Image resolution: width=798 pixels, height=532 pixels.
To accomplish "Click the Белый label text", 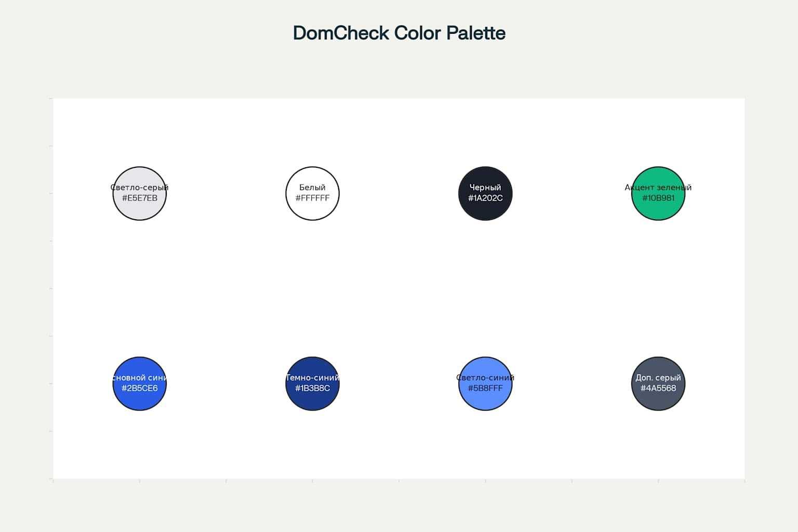I will pyautogui.click(x=312, y=188).
